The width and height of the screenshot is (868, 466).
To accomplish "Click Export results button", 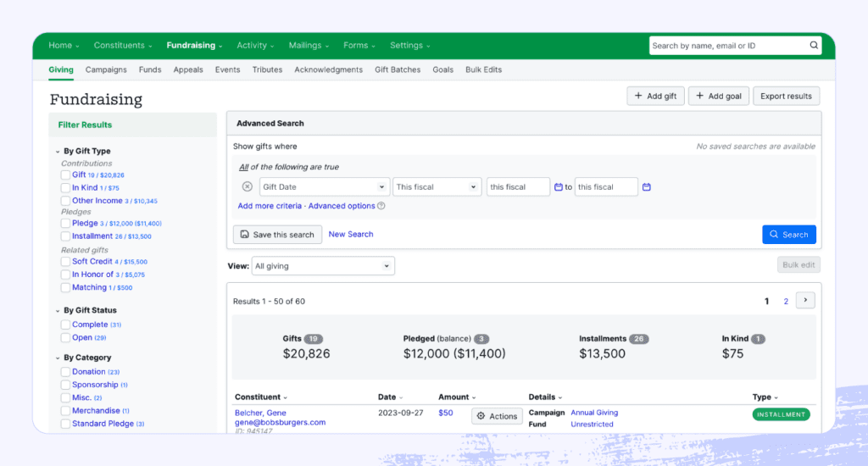I will click(786, 96).
